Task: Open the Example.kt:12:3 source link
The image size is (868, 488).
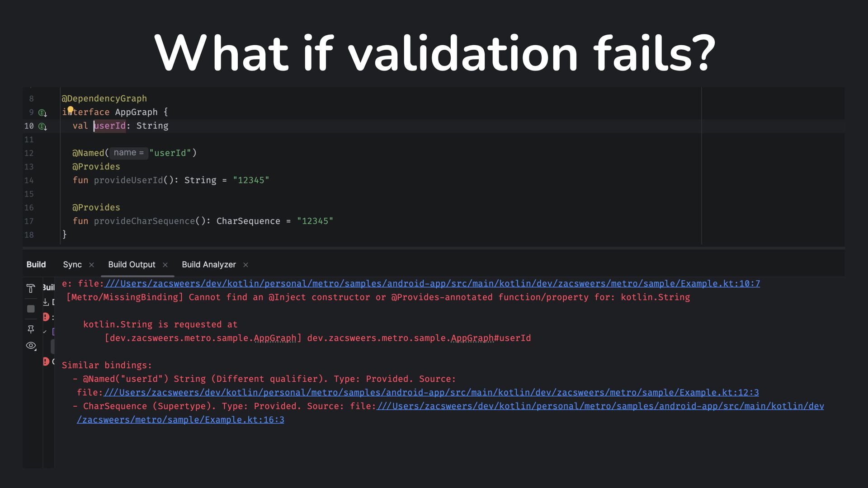Action: click(431, 393)
